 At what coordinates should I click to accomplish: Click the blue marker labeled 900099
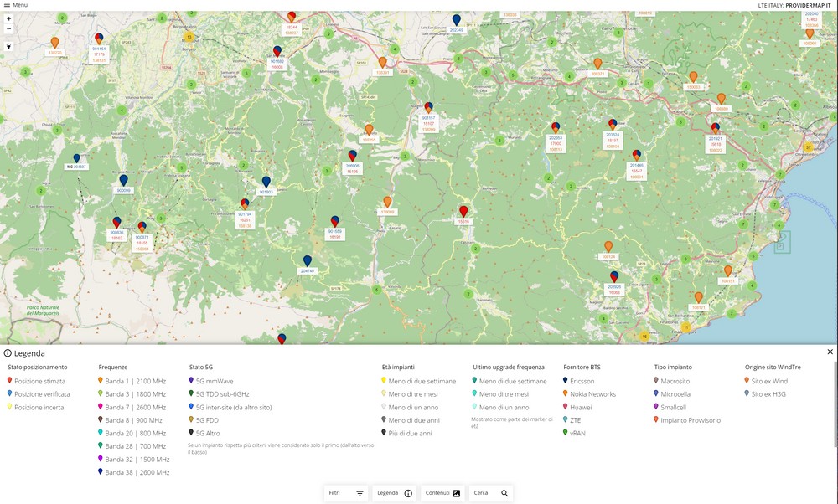124,181
